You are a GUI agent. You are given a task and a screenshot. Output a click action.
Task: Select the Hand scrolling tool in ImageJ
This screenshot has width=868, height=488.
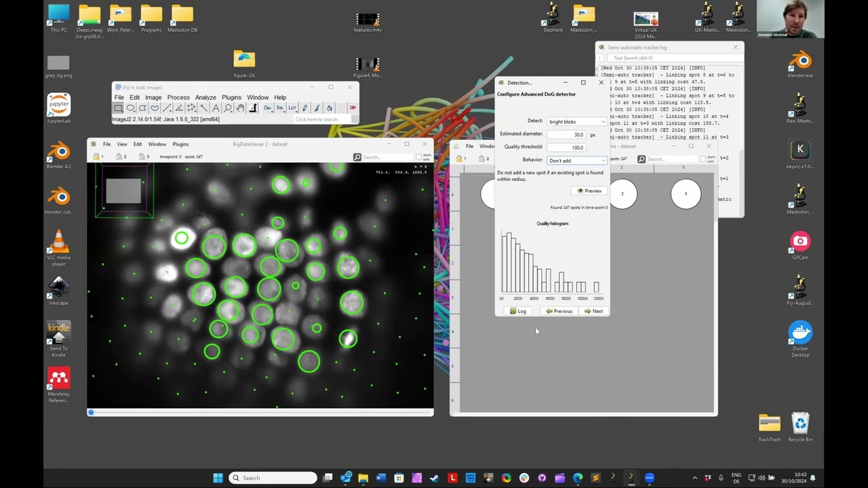[240, 108]
